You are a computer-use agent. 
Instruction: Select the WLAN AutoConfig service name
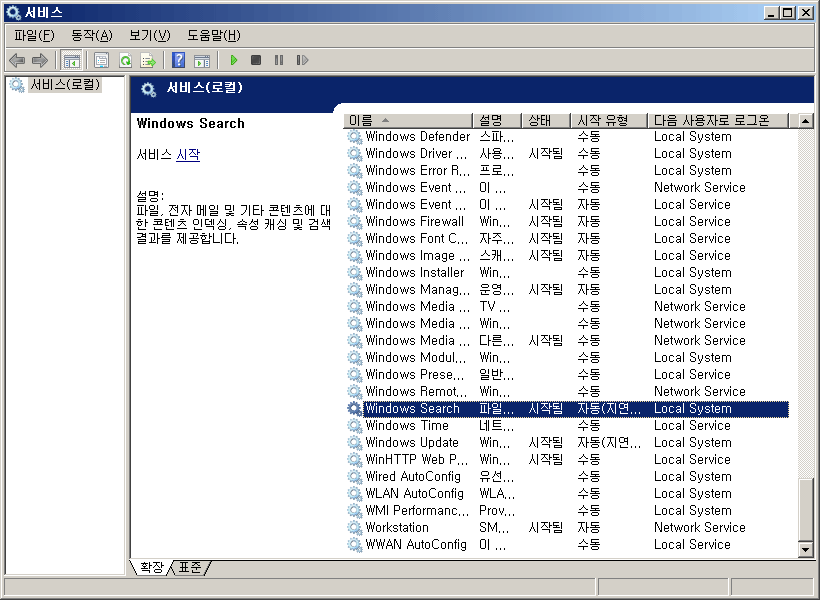[x=414, y=494]
